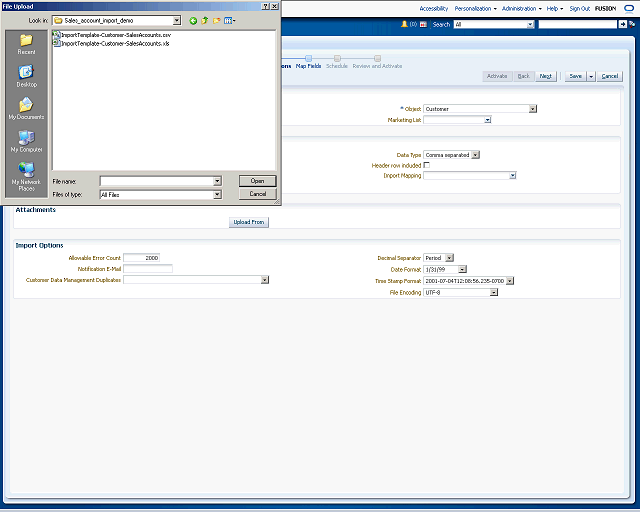Image resolution: width=640 pixels, height=512 pixels.
Task: Expand the File name dropdown
Action: (x=218, y=181)
